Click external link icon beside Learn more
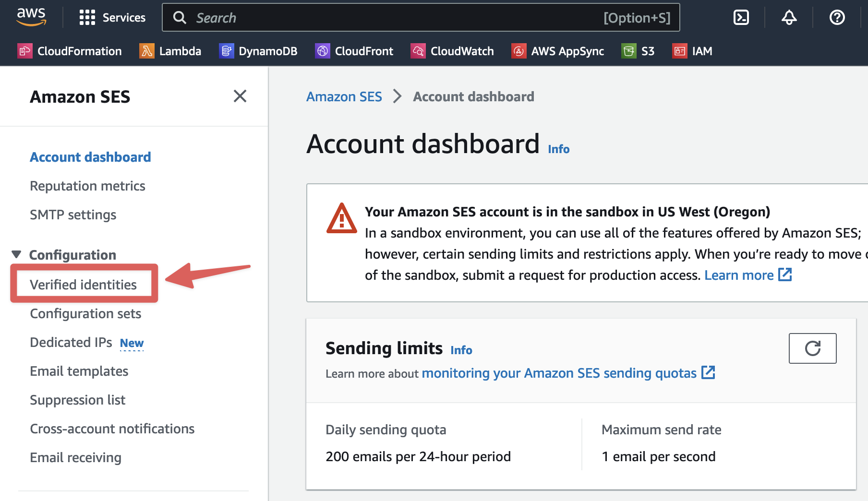 [785, 274]
